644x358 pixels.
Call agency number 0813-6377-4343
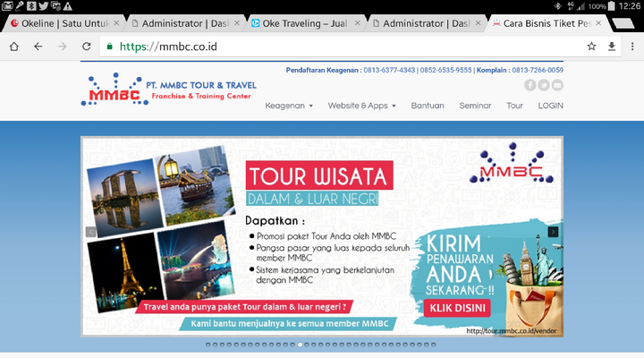pos(389,70)
